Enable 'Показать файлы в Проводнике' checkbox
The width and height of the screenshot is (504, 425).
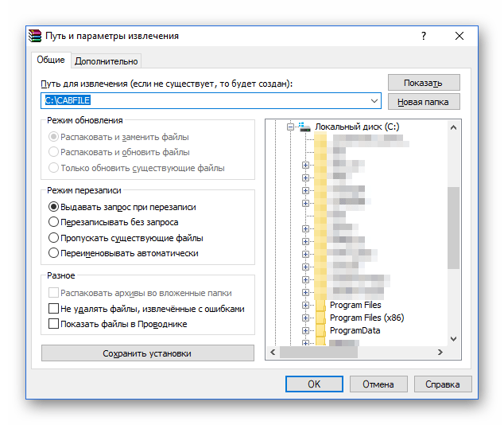(x=54, y=324)
